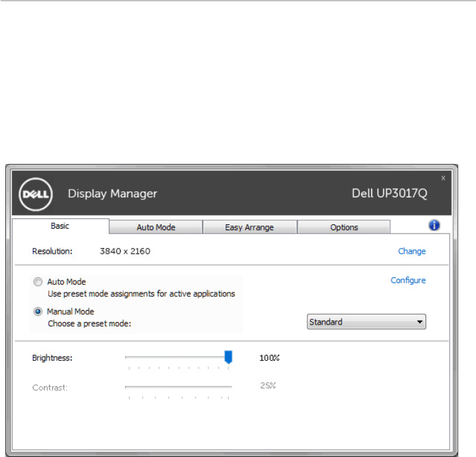Click the Dell logo in header
Viewport: 476px width, 457px height.
pyautogui.click(x=35, y=194)
